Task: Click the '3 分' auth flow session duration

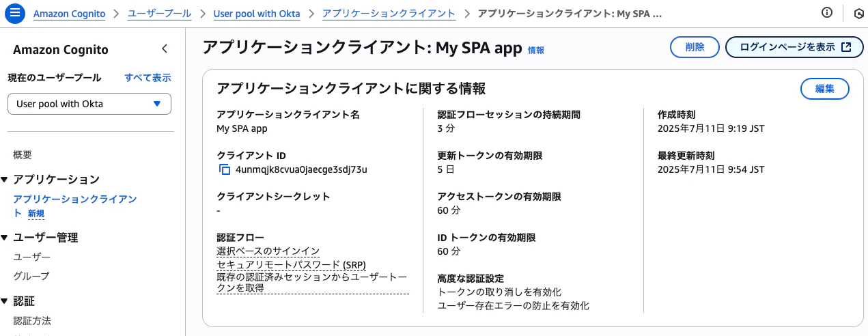Action: (446, 128)
